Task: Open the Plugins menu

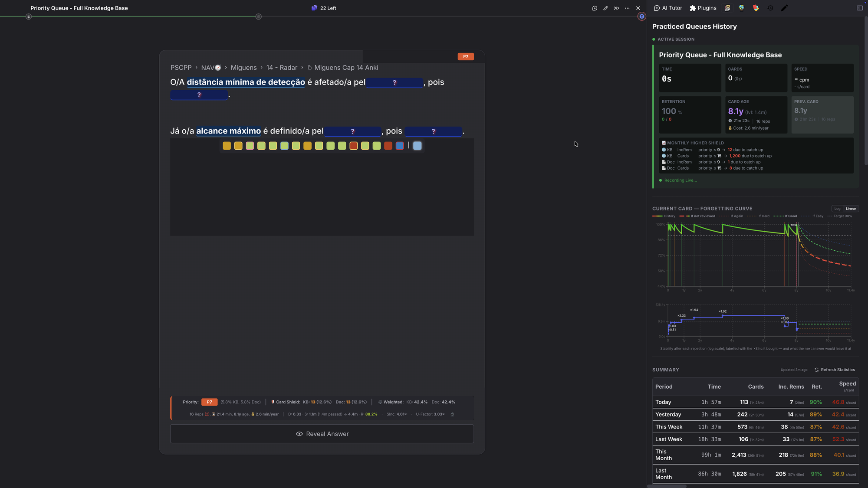Action: tap(703, 8)
